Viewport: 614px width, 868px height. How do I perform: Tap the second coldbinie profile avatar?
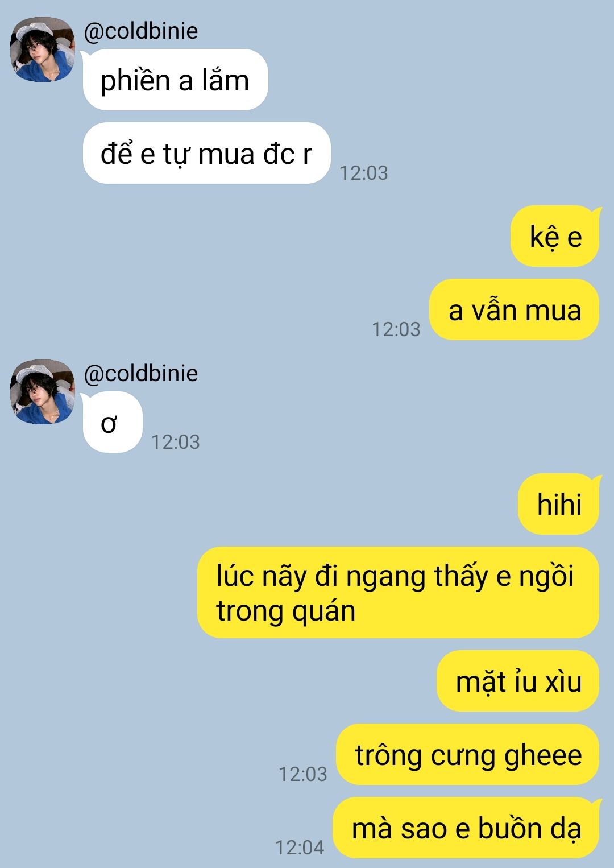(x=43, y=392)
